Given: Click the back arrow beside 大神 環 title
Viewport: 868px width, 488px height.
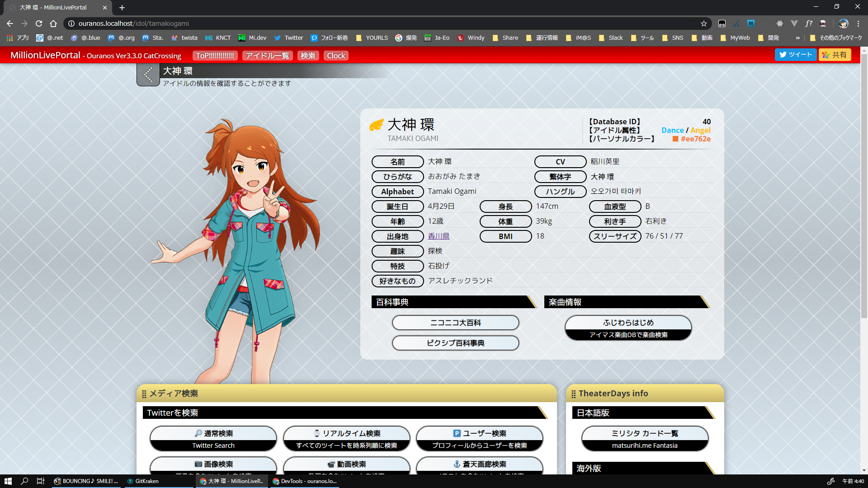Looking at the screenshot, I should pos(148,75).
